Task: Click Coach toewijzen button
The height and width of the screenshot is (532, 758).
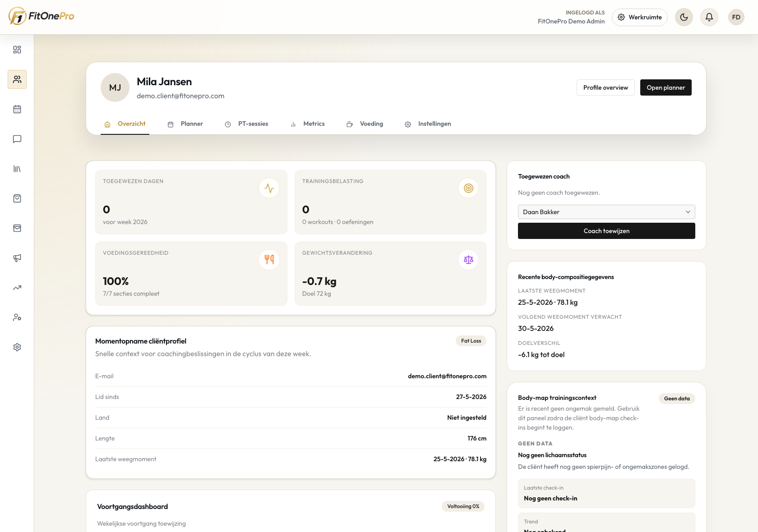Action: tap(606, 231)
